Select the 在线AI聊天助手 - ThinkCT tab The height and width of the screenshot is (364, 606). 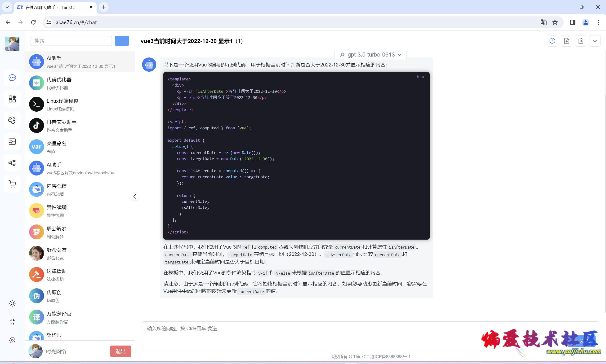(x=55, y=7)
